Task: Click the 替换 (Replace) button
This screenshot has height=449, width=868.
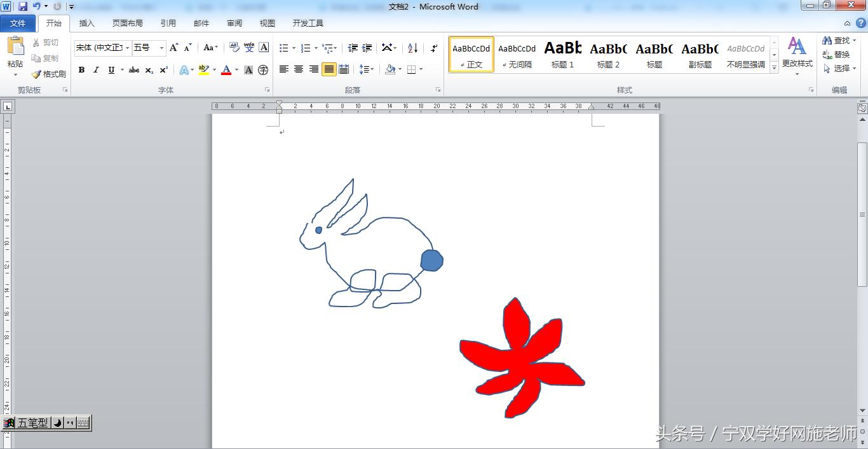Action: [836, 55]
